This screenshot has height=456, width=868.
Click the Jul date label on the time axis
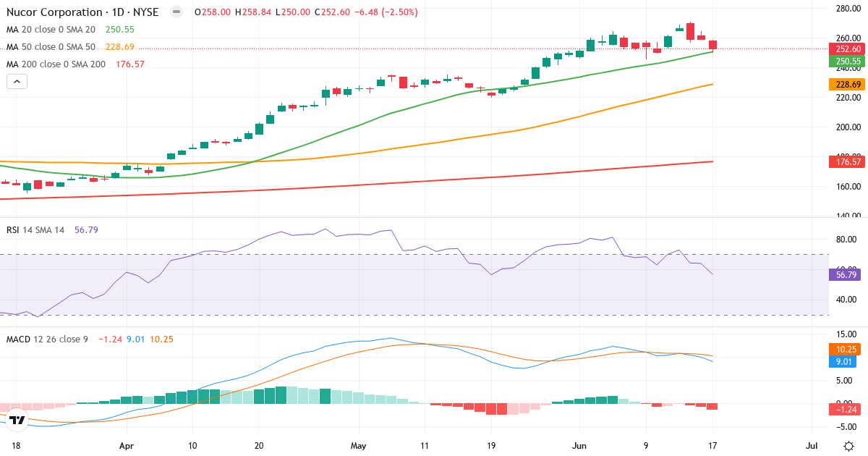pyautogui.click(x=812, y=446)
